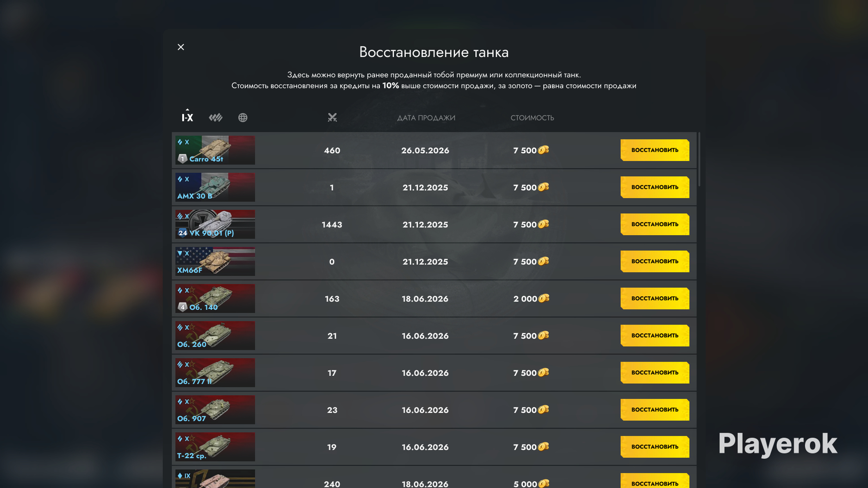Click gold coin icon next to 2 000
The image size is (868, 488).
tap(543, 298)
